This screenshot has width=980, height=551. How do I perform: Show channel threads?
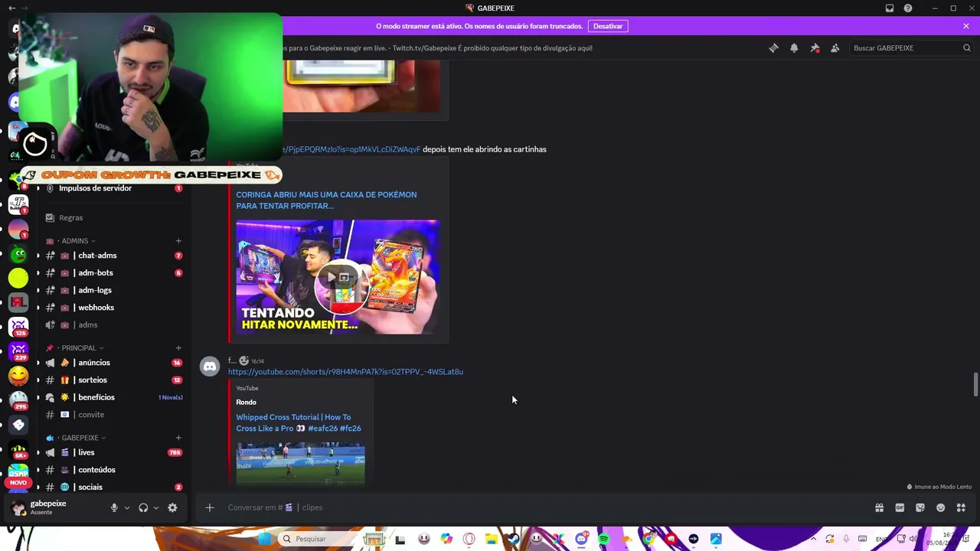point(773,48)
